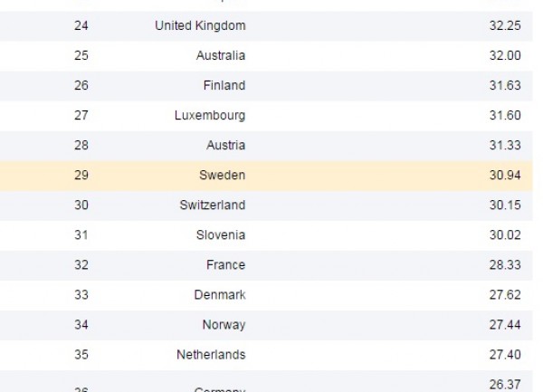Click the Australia country name
The image size is (543, 392).
[x=221, y=56]
